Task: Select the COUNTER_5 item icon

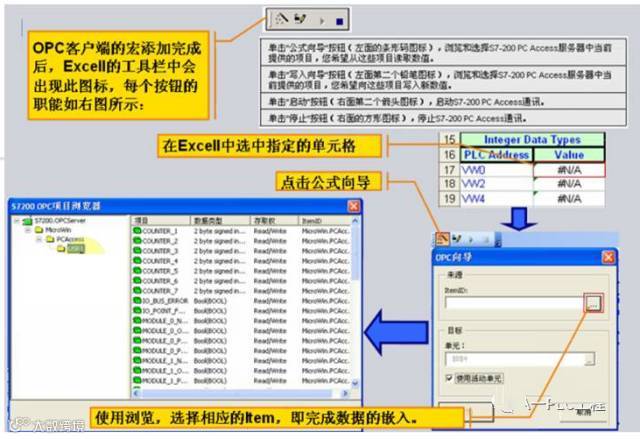Action: click(137, 270)
